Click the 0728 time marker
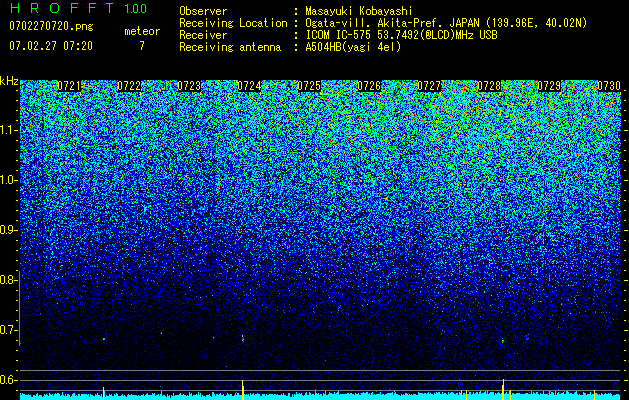The height and width of the screenshot is (400, 629). (x=489, y=86)
